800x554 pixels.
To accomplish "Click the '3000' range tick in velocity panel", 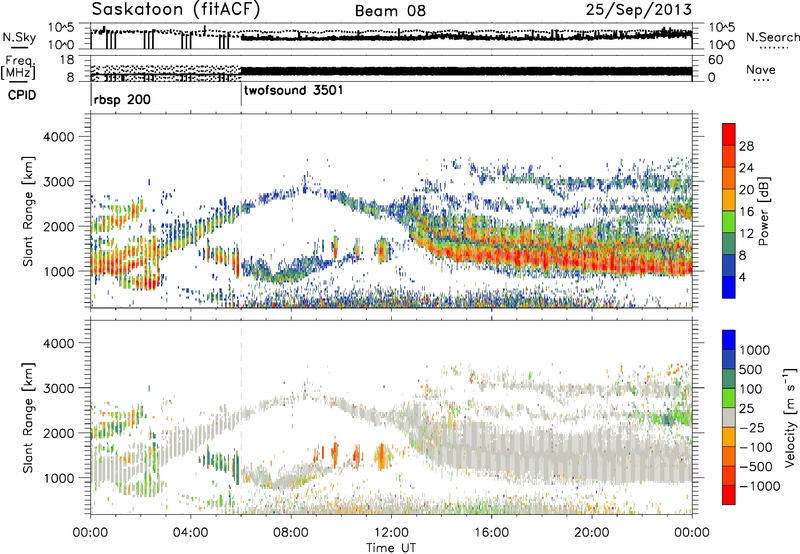I will point(58,388).
